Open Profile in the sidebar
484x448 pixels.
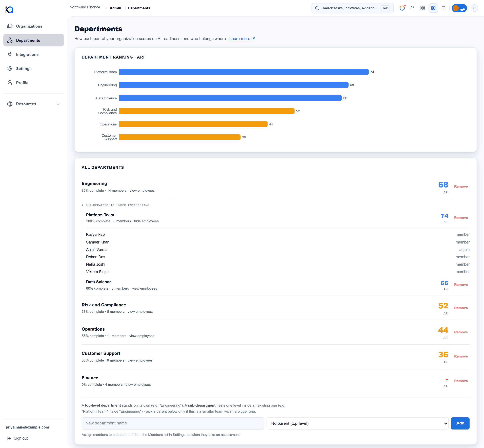pyautogui.click(x=34, y=83)
